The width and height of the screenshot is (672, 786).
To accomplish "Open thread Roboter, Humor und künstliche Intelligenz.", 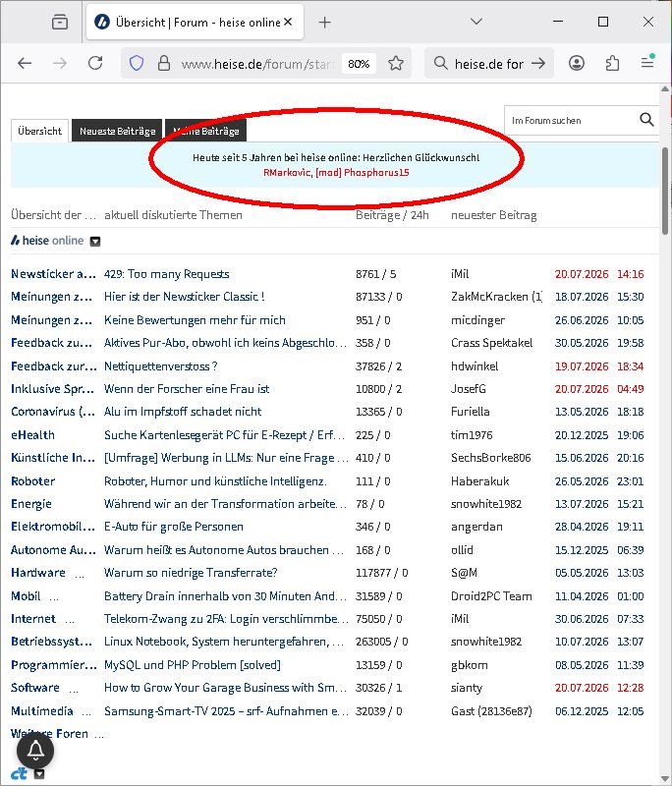I will 215,481.
